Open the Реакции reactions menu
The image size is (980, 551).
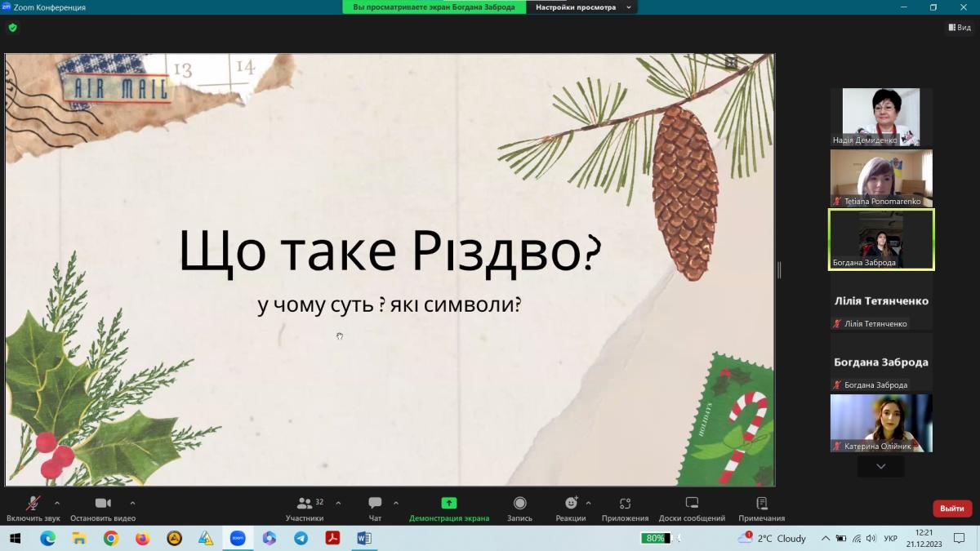pyautogui.click(x=571, y=508)
